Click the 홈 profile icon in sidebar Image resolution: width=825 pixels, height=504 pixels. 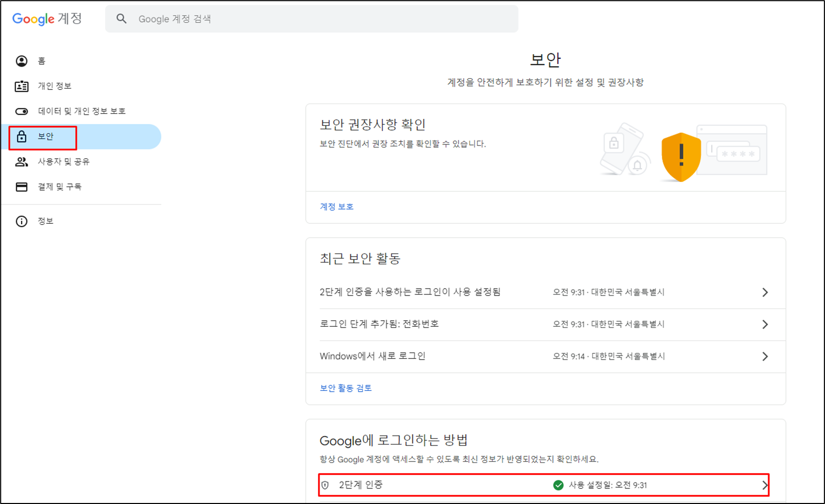click(x=22, y=61)
